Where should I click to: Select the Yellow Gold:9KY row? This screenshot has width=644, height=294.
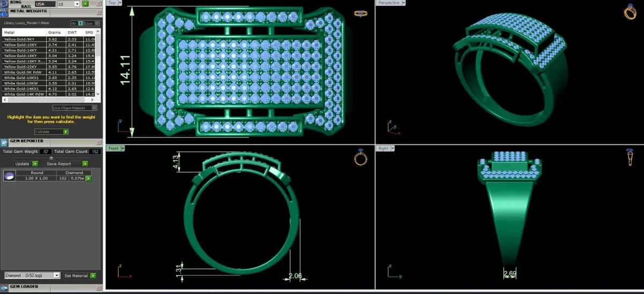49,40
